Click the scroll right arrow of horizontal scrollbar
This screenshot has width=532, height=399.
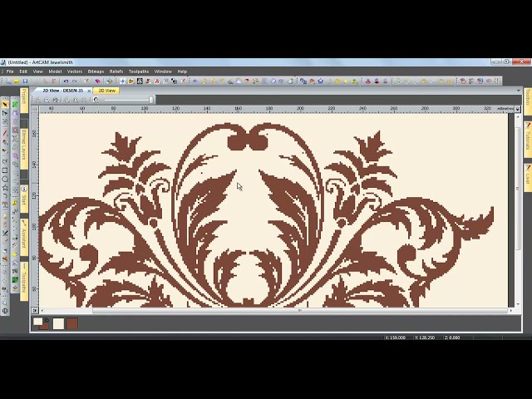511,310
